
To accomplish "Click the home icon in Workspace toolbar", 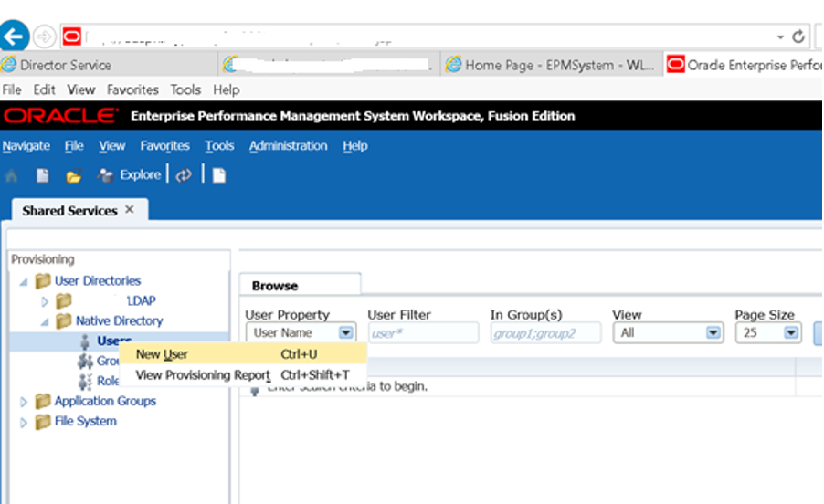I will [x=12, y=175].
